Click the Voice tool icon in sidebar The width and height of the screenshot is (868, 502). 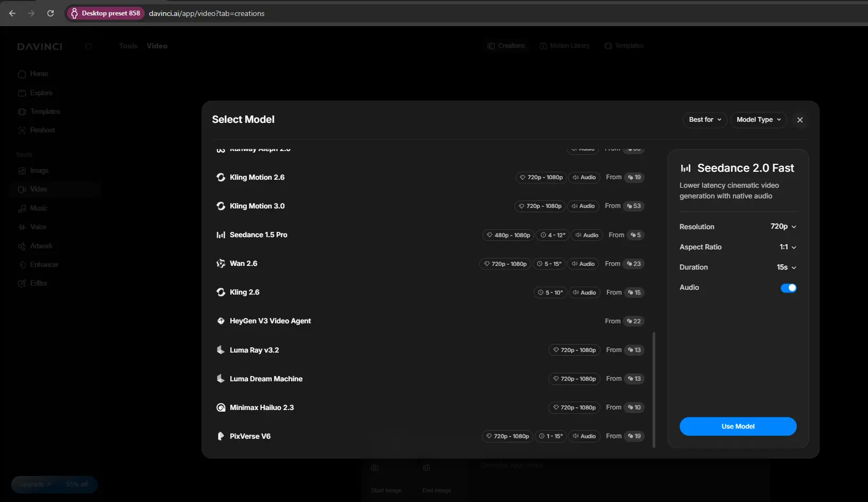point(22,227)
